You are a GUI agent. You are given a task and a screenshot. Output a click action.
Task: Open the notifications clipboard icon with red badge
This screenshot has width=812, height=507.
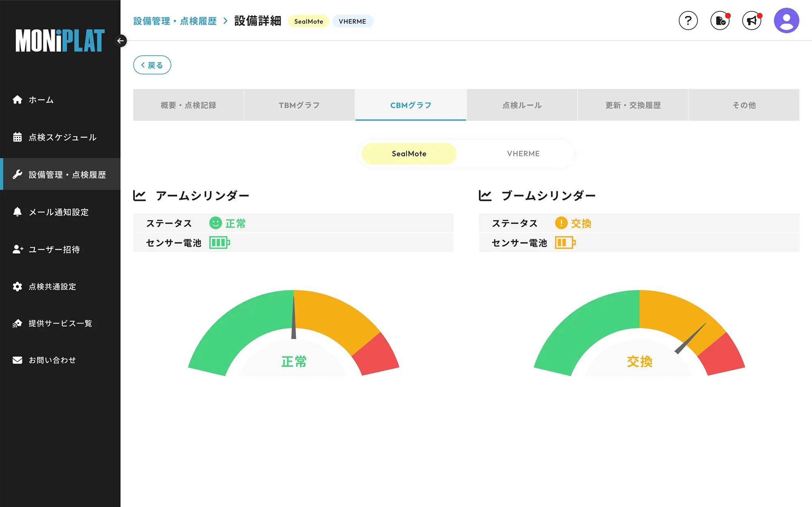(x=720, y=20)
